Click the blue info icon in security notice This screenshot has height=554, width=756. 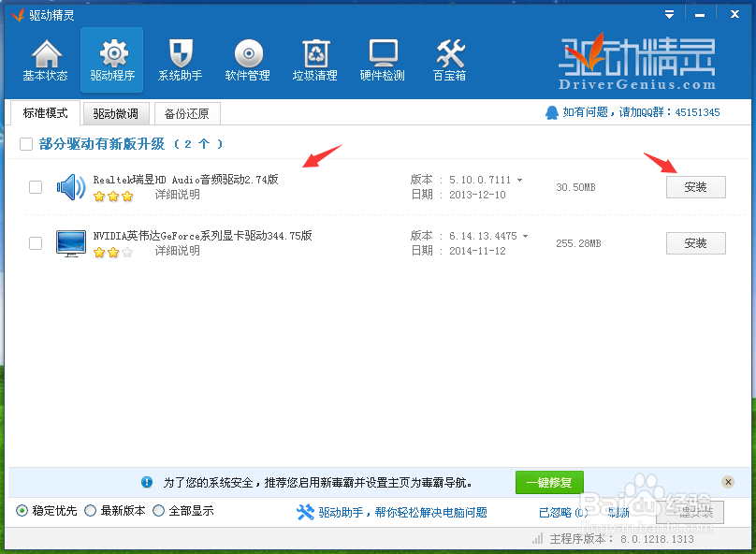click(x=147, y=482)
